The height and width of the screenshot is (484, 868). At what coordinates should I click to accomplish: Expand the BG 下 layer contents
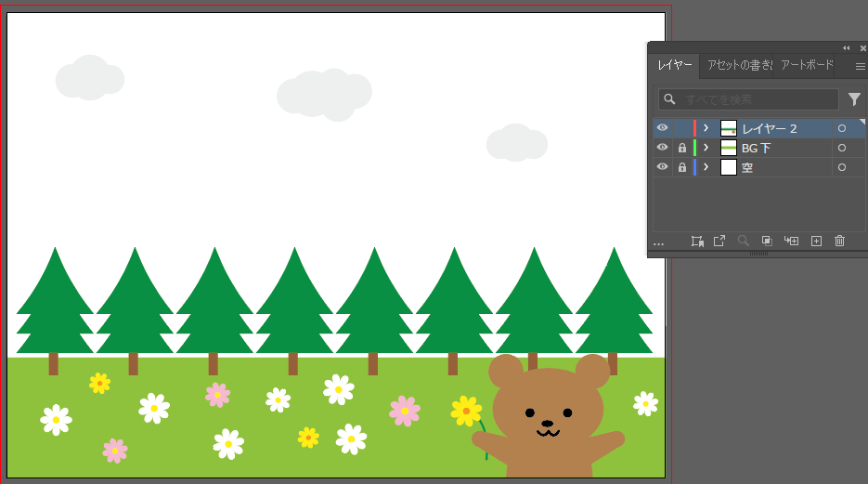[x=706, y=148]
